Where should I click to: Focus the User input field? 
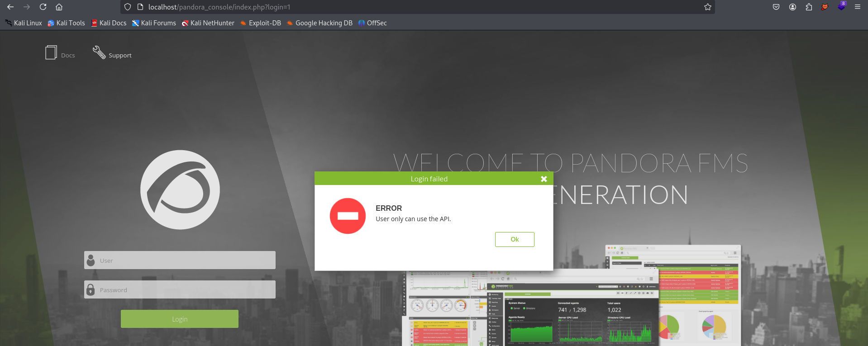click(x=180, y=260)
